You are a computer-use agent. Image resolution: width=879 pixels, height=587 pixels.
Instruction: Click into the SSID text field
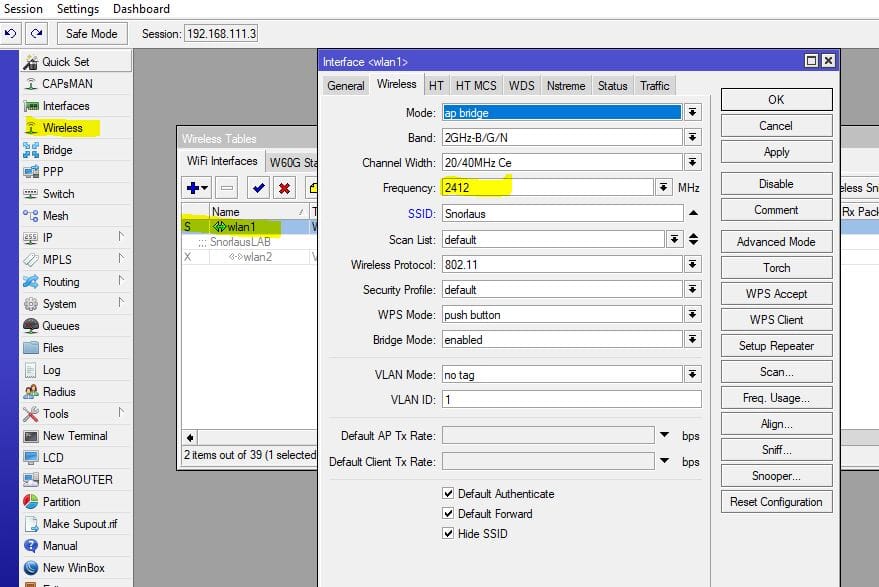click(x=560, y=214)
